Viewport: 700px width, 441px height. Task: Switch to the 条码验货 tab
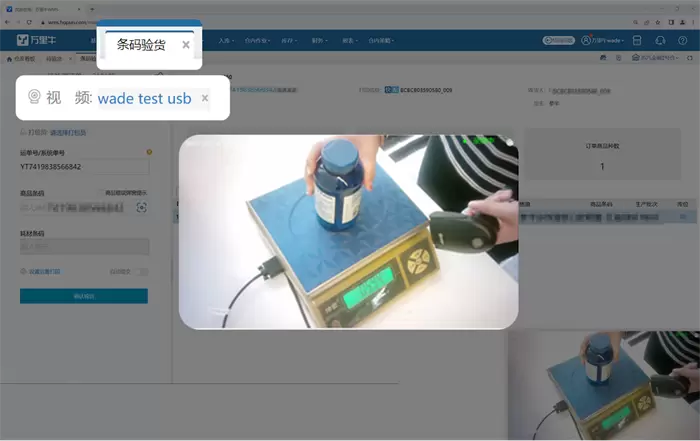click(x=141, y=45)
